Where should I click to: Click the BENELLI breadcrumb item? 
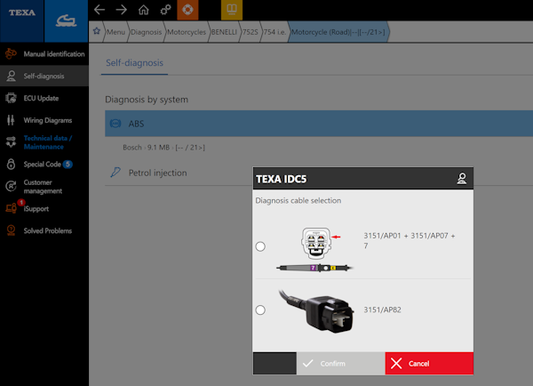coord(224,32)
